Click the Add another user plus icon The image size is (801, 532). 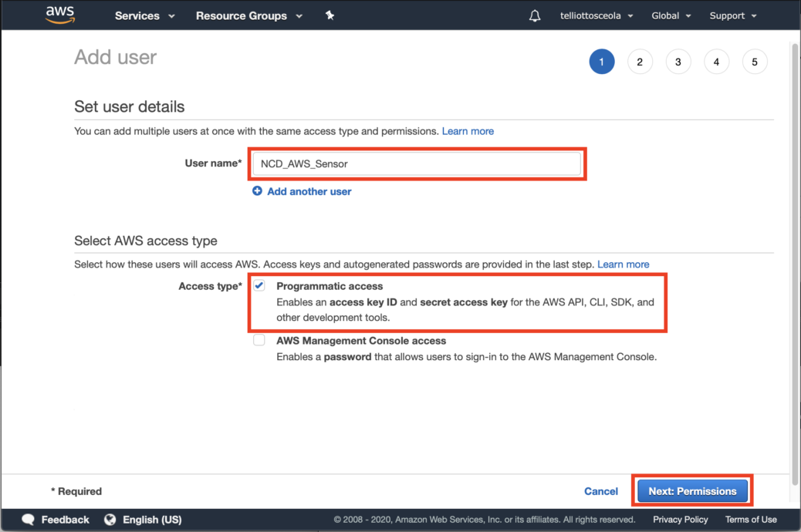click(257, 191)
